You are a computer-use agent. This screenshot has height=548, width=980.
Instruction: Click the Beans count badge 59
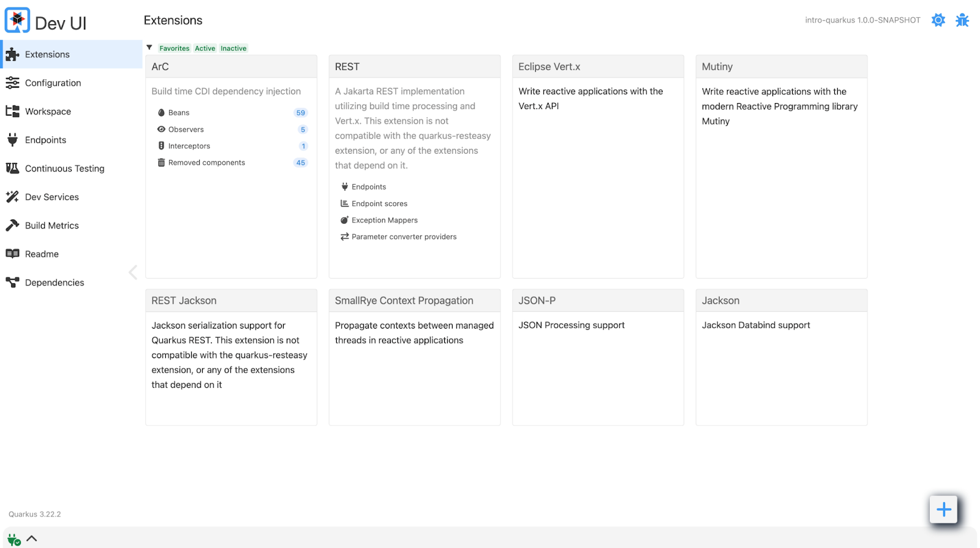301,113
